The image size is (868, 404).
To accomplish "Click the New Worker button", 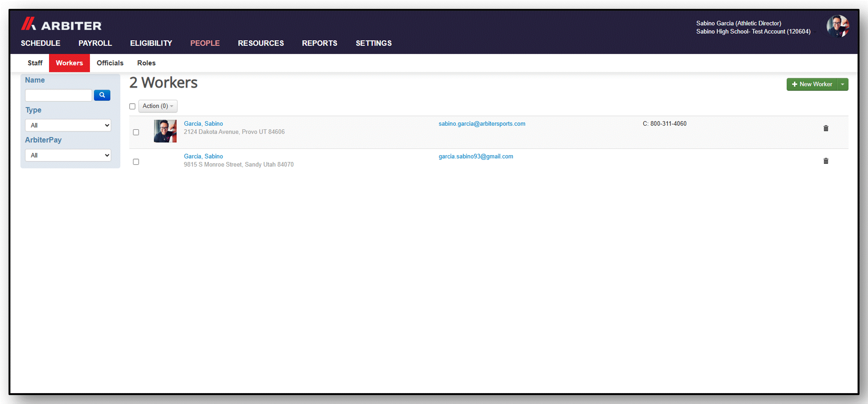I will click(812, 85).
